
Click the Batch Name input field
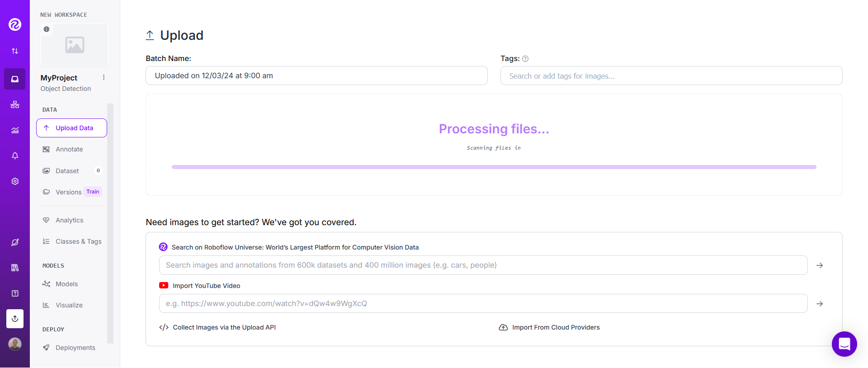click(316, 75)
